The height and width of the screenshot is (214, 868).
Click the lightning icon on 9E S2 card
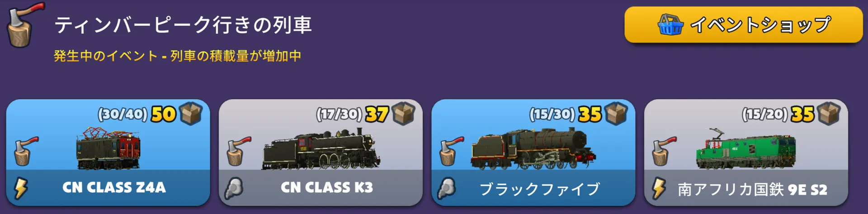coord(659,188)
